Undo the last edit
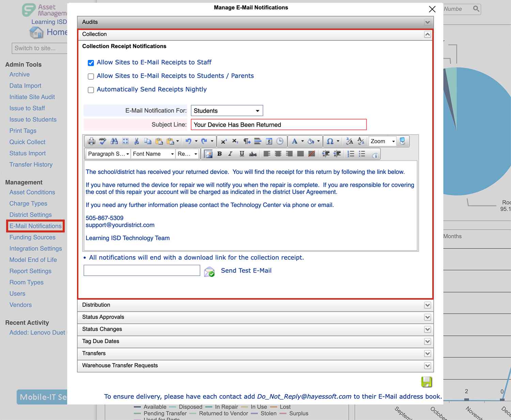The image size is (511, 420). click(x=188, y=141)
